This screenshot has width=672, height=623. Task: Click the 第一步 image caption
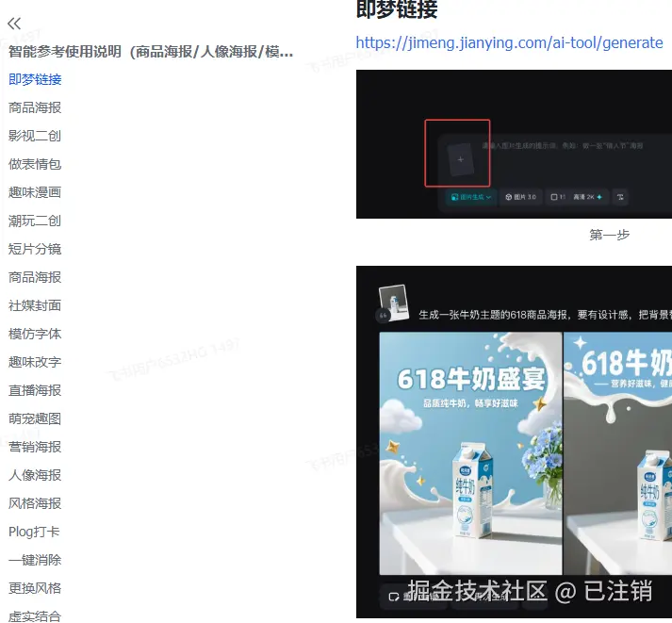coord(609,235)
